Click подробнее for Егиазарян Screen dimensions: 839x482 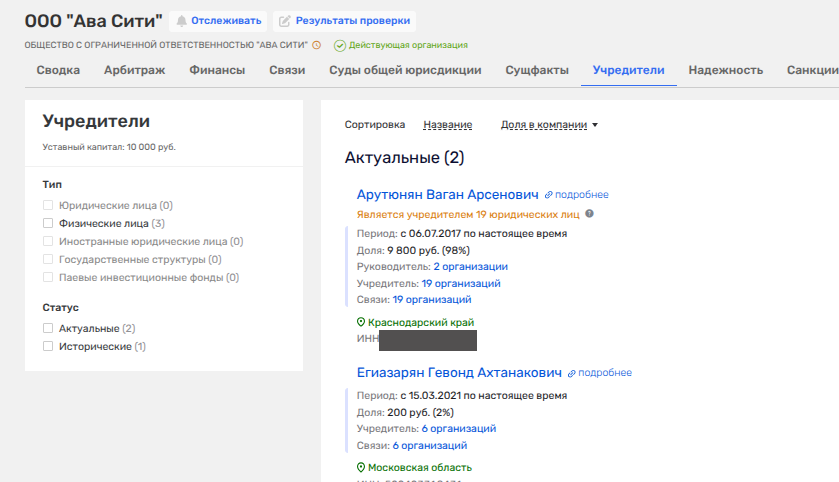(605, 373)
